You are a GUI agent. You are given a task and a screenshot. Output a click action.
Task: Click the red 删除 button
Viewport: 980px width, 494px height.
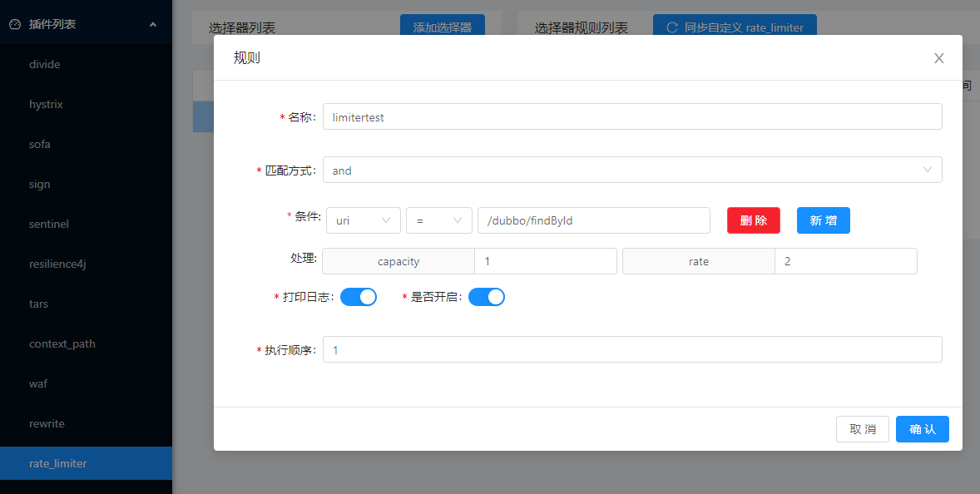[x=753, y=220]
